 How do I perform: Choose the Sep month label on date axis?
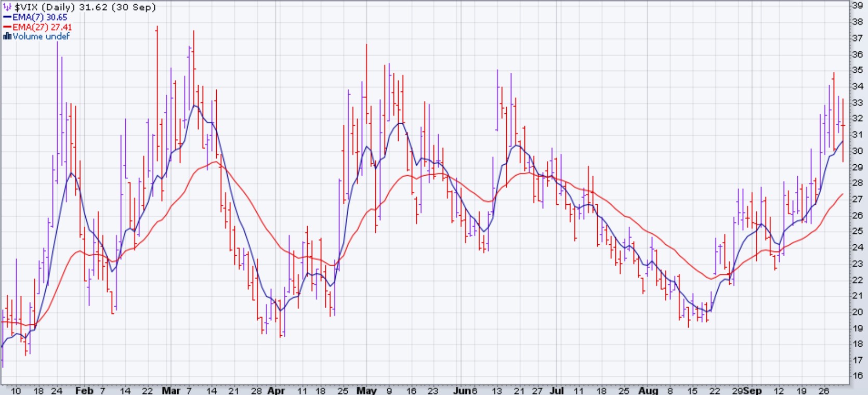pyautogui.click(x=753, y=390)
